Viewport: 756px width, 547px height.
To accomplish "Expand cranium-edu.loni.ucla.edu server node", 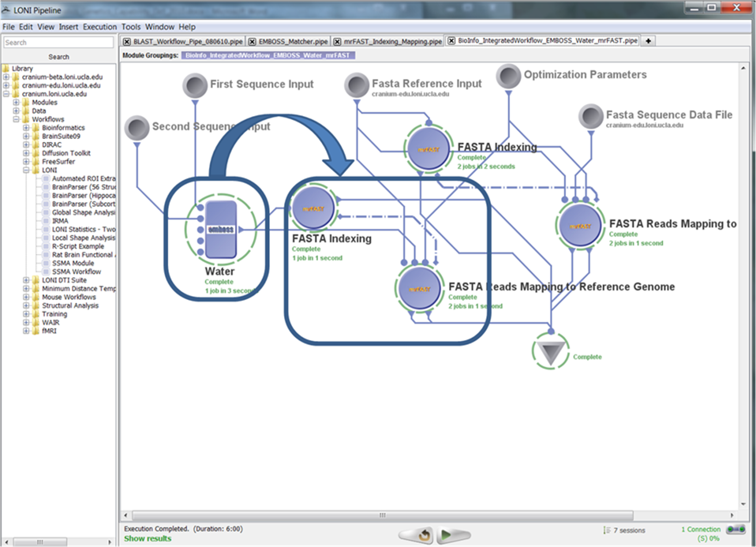I will pos(6,85).
